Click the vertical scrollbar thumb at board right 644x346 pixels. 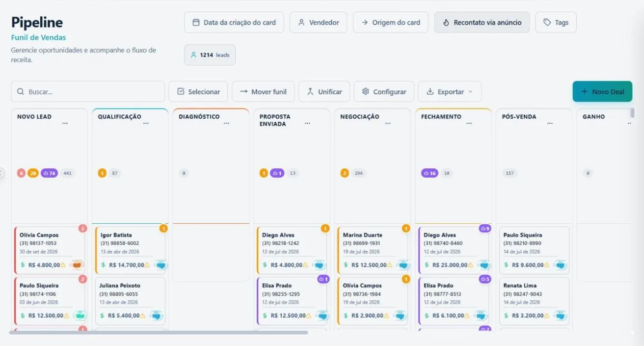[632, 113]
